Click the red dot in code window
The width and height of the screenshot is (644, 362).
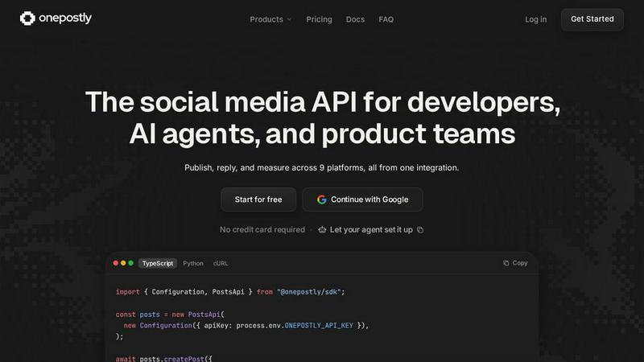point(116,263)
